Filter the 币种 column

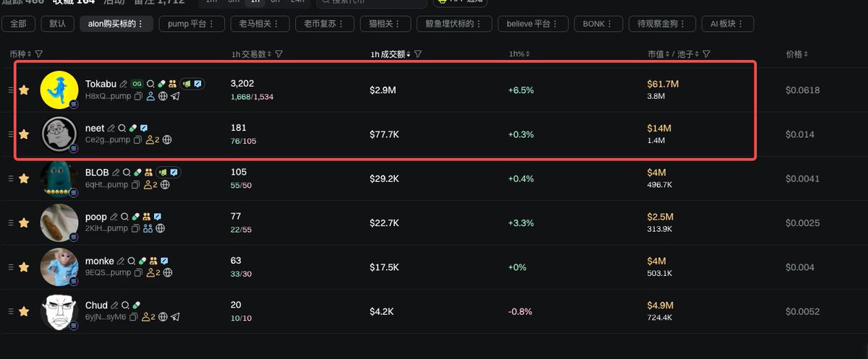pyautogui.click(x=39, y=54)
